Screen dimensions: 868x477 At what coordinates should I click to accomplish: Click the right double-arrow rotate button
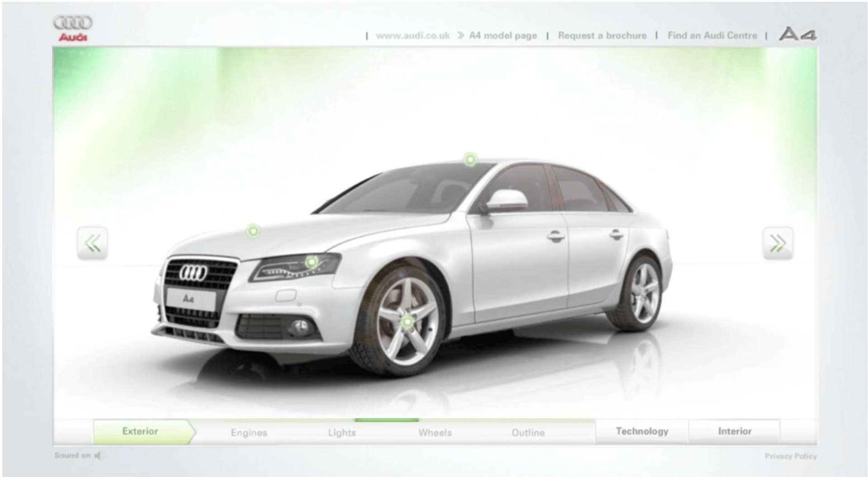pyautogui.click(x=778, y=243)
